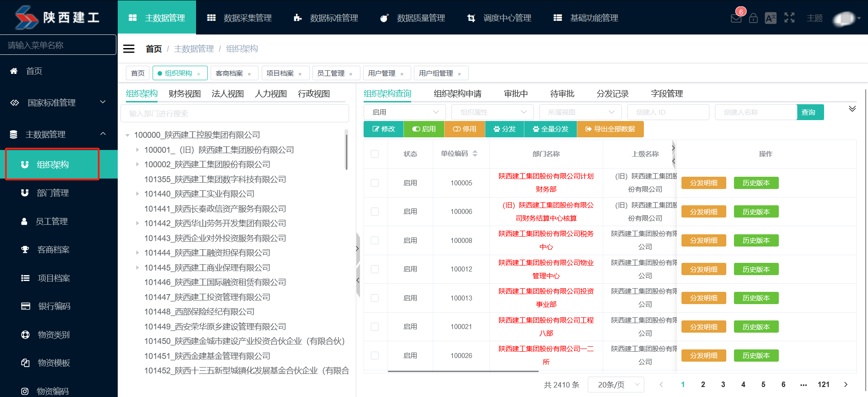
Task: Check the row for unit 100005
Action: pos(374,183)
